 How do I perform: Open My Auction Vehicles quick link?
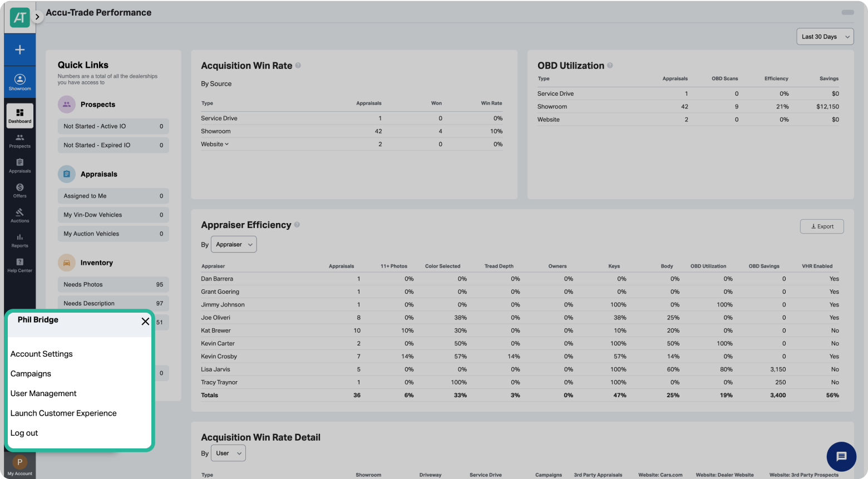(x=113, y=234)
